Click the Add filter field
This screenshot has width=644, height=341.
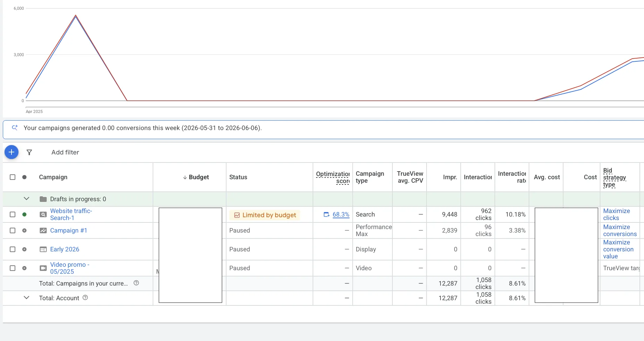tap(65, 152)
